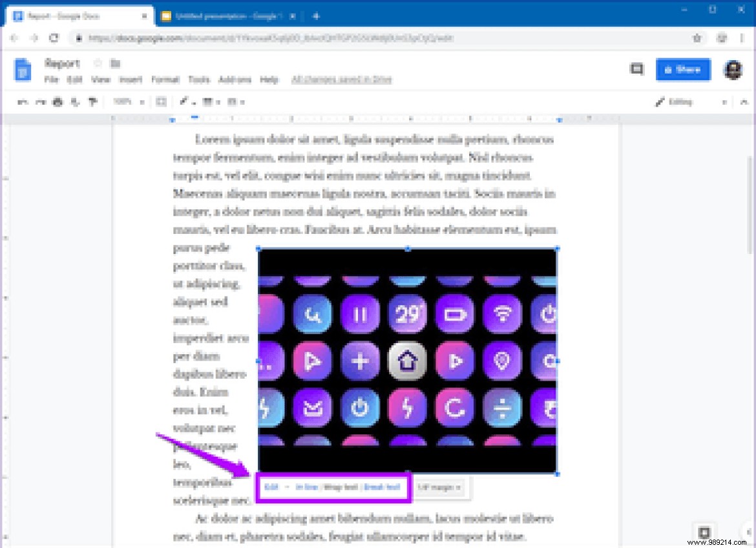This screenshot has width=756, height=548.
Task: Open the All changes saved in Drive link
Action: (x=341, y=79)
